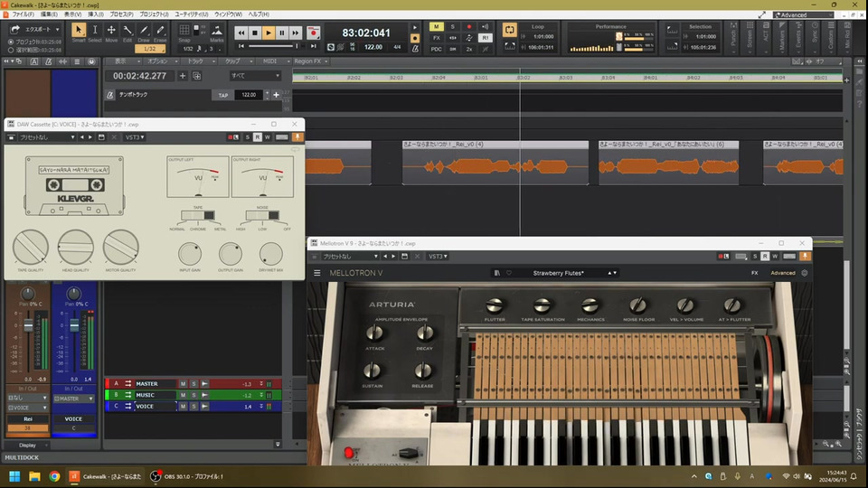Toggle the Loop on/off button
Screen dimensions: 868x488
pos(509,30)
